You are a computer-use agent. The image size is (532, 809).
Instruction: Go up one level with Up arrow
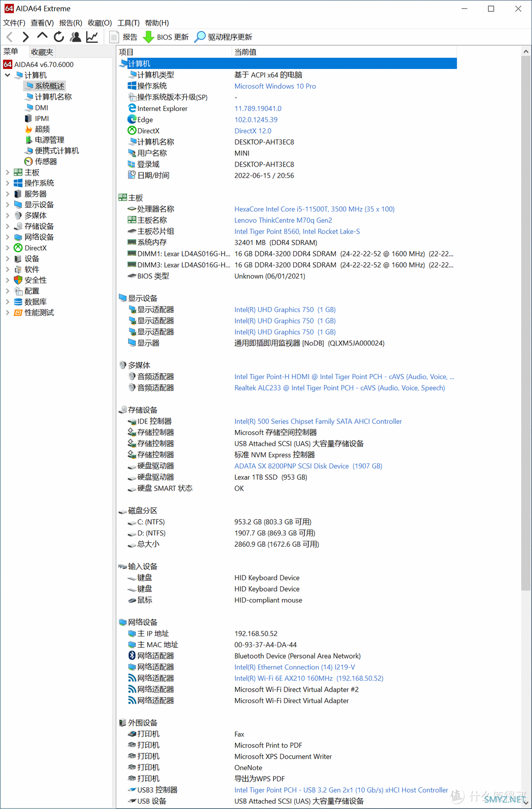tap(42, 36)
